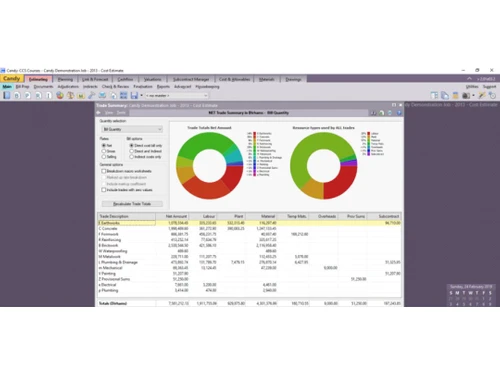500x375 pixels.
Task: Open the Utilities menu
Action: click(x=472, y=87)
